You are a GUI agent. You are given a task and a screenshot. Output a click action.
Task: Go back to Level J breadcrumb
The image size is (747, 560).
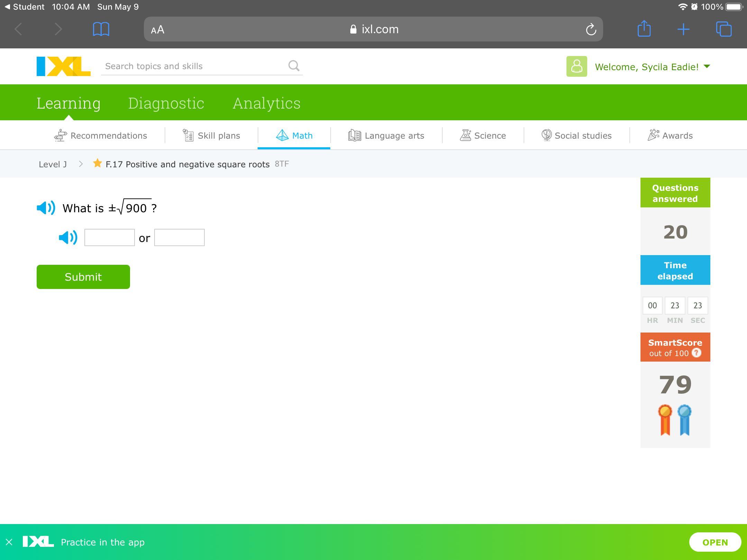[53, 164]
